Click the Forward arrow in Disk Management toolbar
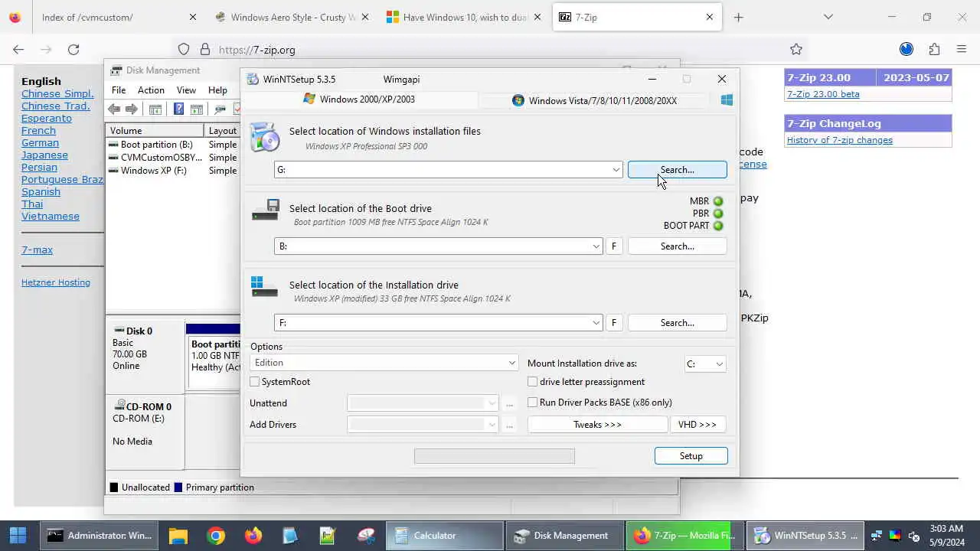This screenshot has height=551, width=980. 132,109
